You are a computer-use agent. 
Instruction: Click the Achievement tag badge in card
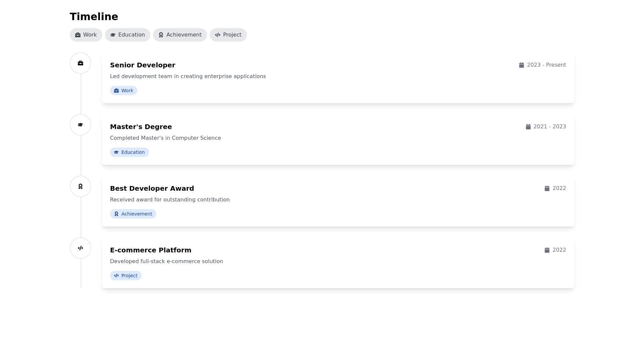point(133,214)
